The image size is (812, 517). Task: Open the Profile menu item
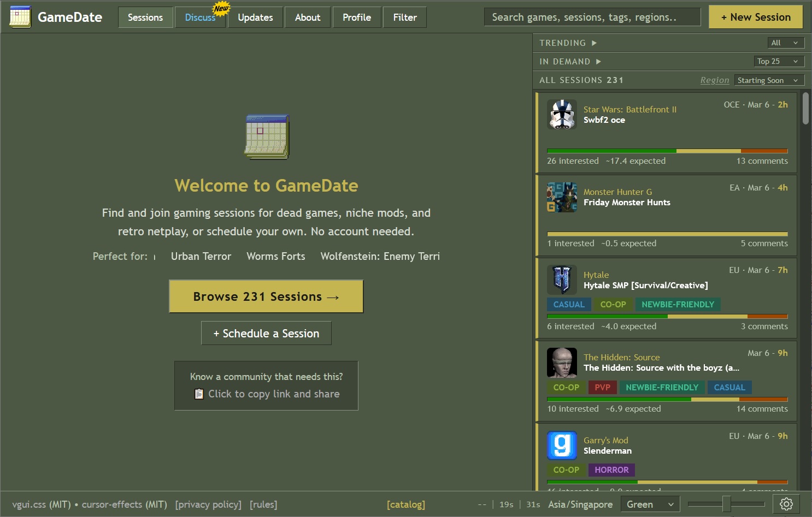tap(357, 17)
